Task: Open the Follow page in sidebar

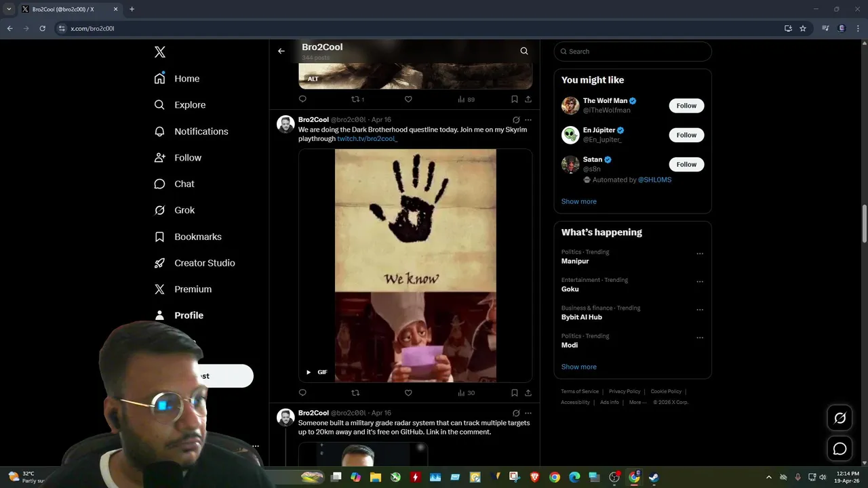Action: [178, 157]
